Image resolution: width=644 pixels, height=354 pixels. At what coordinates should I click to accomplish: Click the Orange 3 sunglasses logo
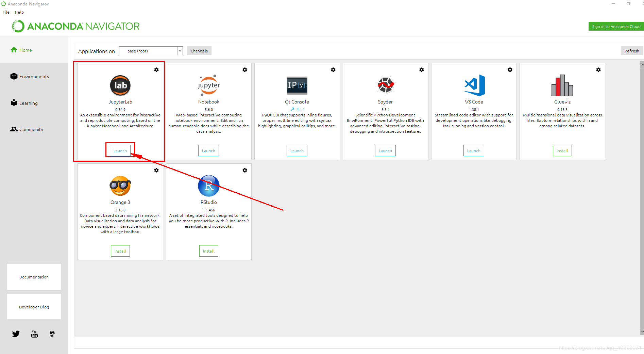[x=120, y=186]
